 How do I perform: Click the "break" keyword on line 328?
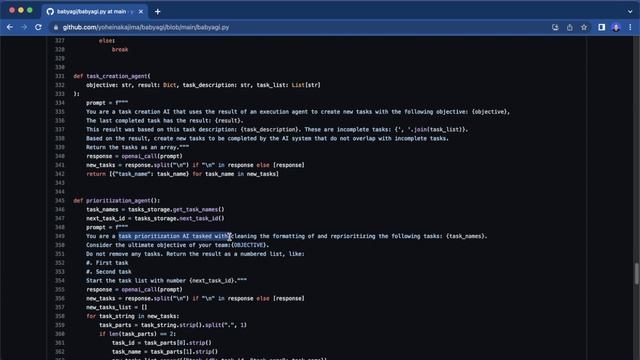coord(120,50)
